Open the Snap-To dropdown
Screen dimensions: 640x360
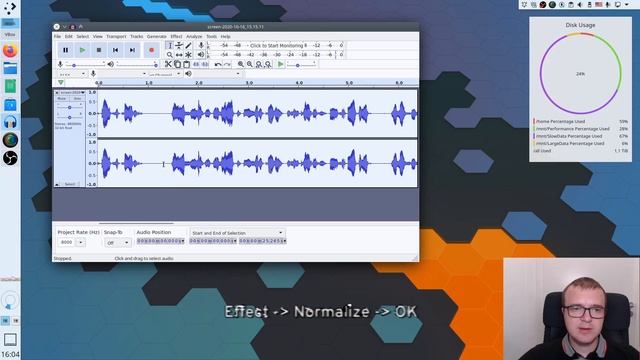click(x=117, y=242)
